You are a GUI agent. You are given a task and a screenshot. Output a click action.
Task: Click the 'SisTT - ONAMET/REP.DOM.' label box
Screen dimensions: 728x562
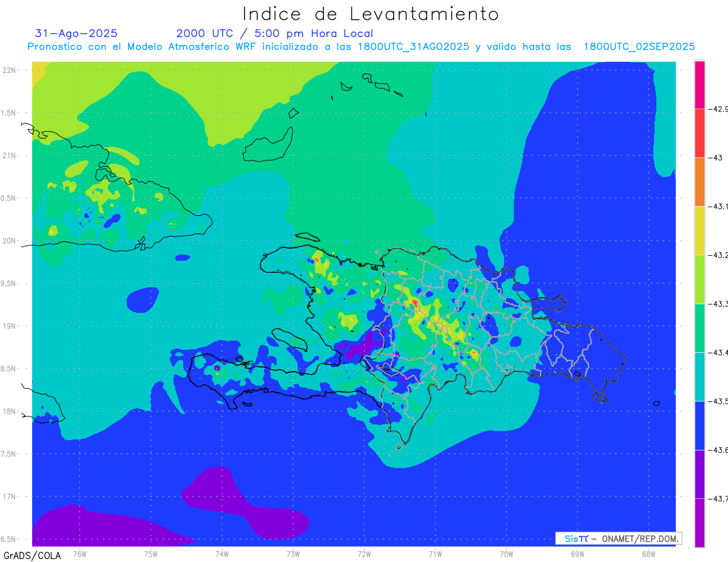pyautogui.click(x=618, y=538)
